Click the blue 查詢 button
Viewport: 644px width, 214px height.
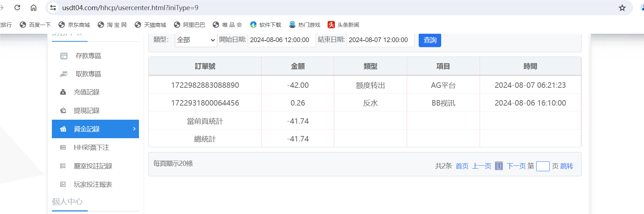click(x=430, y=40)
